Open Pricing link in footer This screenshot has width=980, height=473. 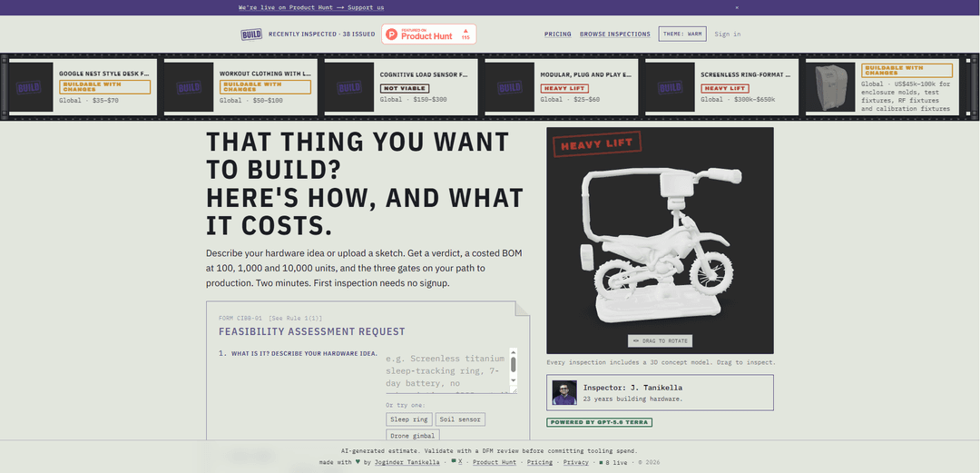[539, 462]
